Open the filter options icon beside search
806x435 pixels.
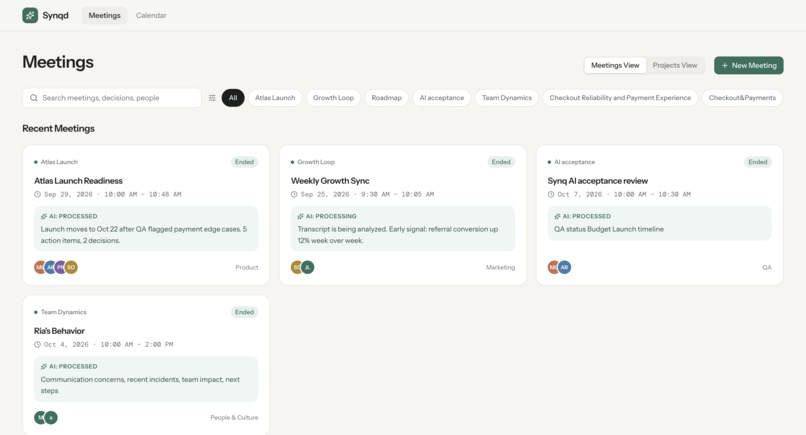tap(212, 98)
